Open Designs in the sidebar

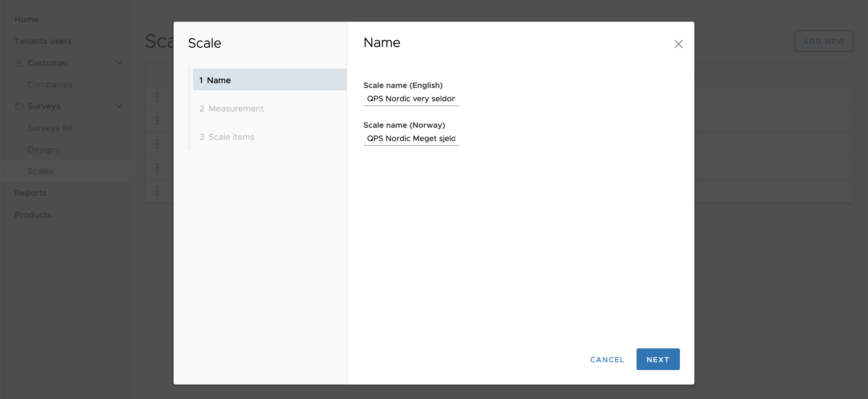43,149
